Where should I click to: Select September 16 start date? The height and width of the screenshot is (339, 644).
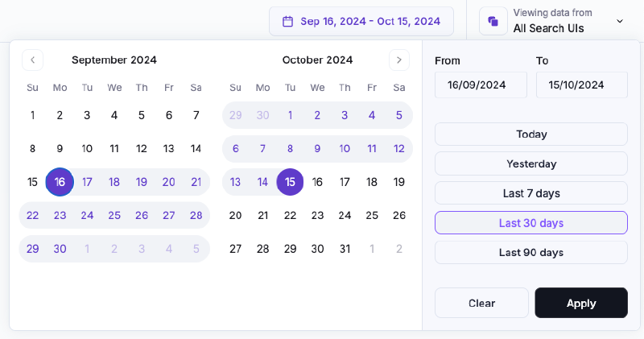(x=60, y=182)
